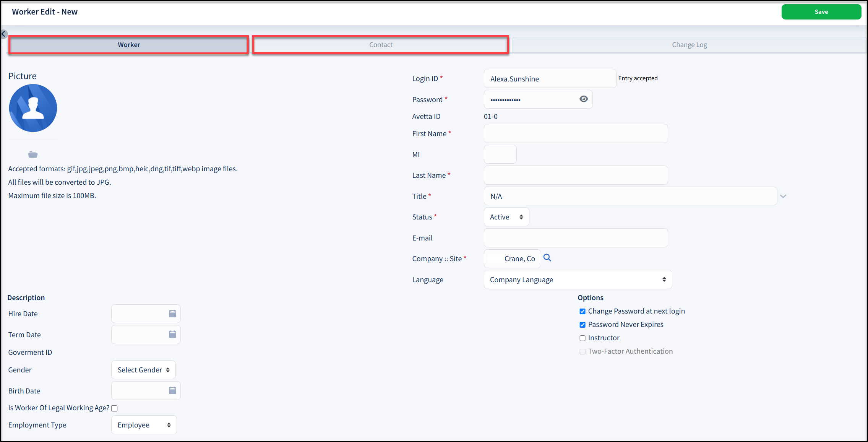
Task: Click into the First Name field
Action: point(576,133)
